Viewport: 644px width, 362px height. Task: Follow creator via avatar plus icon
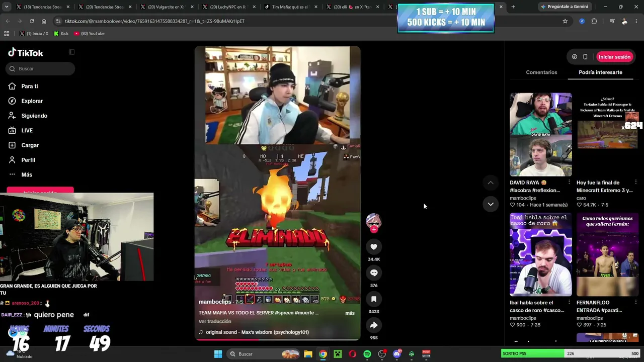coord(374,229)
